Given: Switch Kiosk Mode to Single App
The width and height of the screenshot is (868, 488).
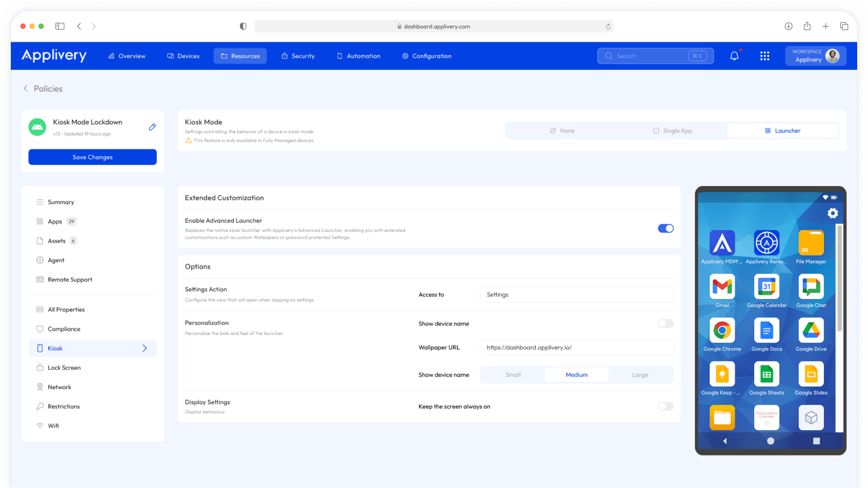Looking at the screenshot, I should click(672, 131).
